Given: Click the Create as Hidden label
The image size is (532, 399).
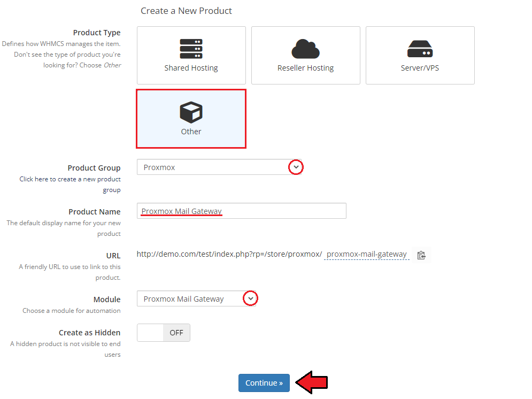Looking at the screenshot, I should [x=90, y=333].
